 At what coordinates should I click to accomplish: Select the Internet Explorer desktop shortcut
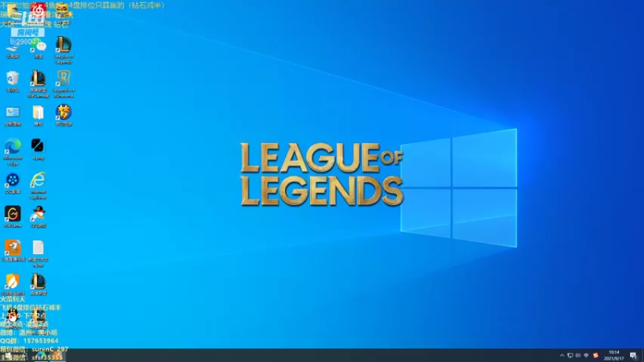pyautogui.click(x=38, y=186)
